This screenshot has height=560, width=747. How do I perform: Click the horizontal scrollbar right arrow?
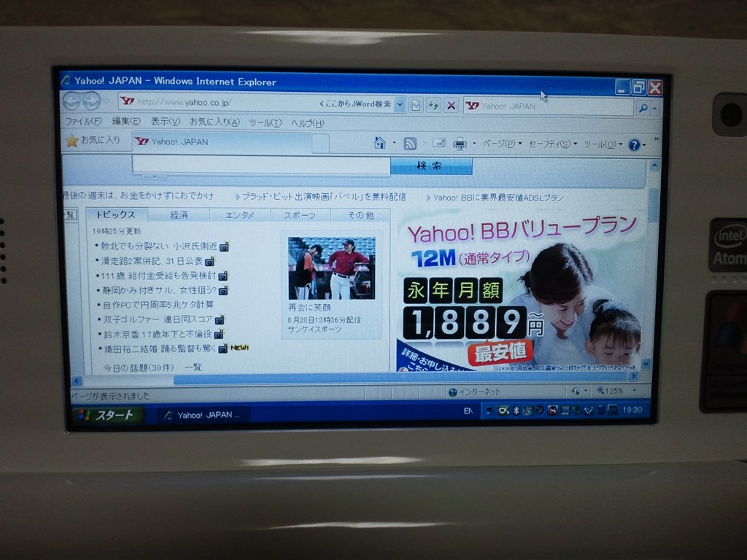point(633,377)
